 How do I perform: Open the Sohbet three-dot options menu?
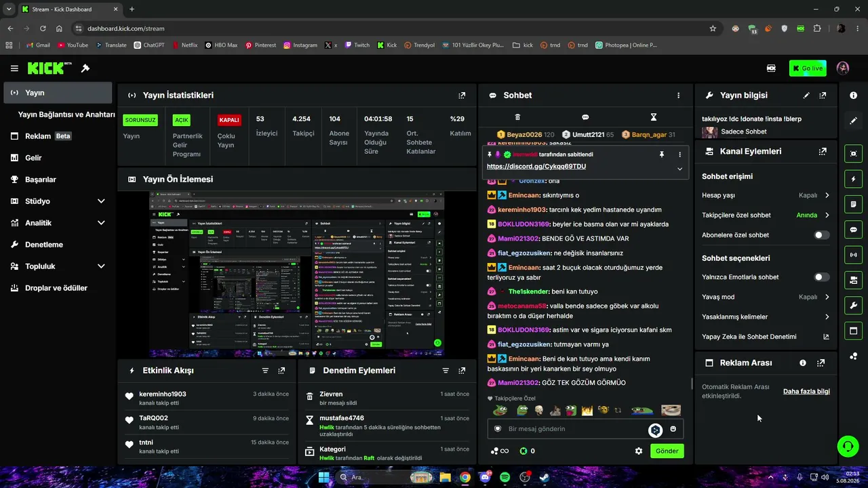(x=678, y=96)
